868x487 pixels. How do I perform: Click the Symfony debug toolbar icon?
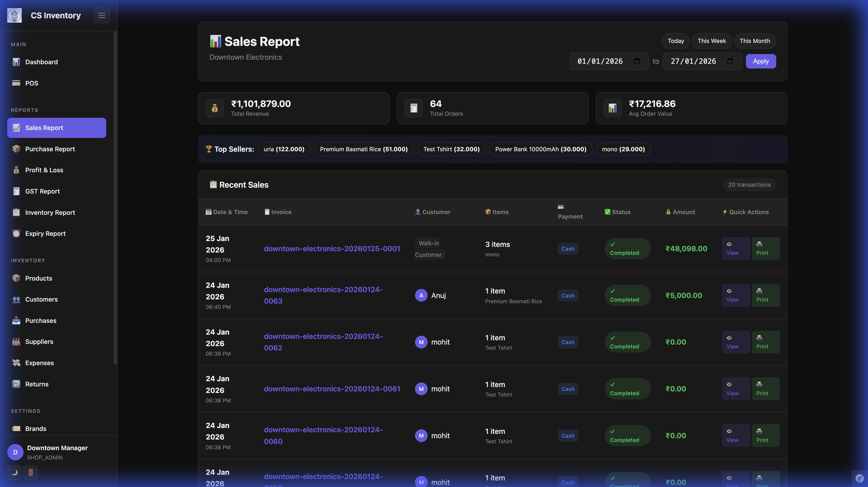[860, 479]
